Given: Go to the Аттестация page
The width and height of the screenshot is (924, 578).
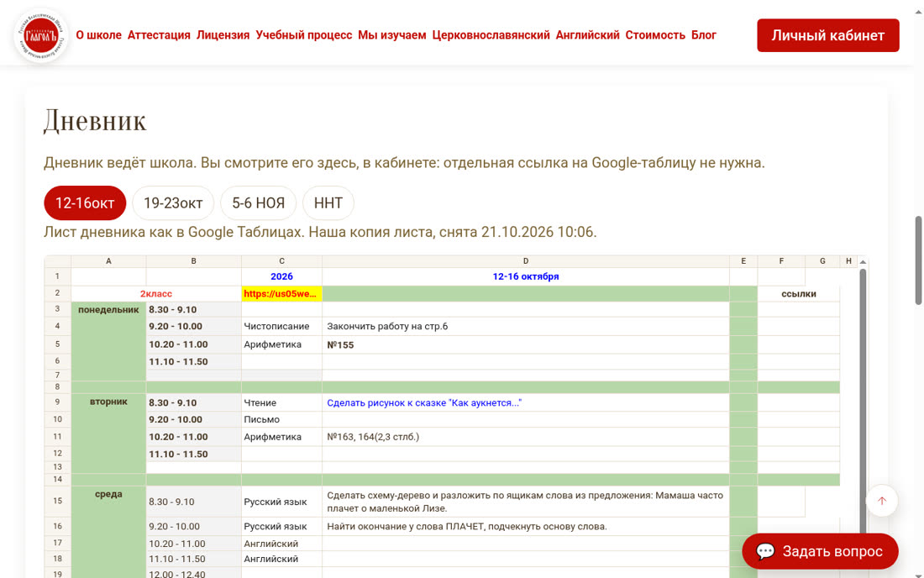Looking at the screenshot, I should (159, 35).
